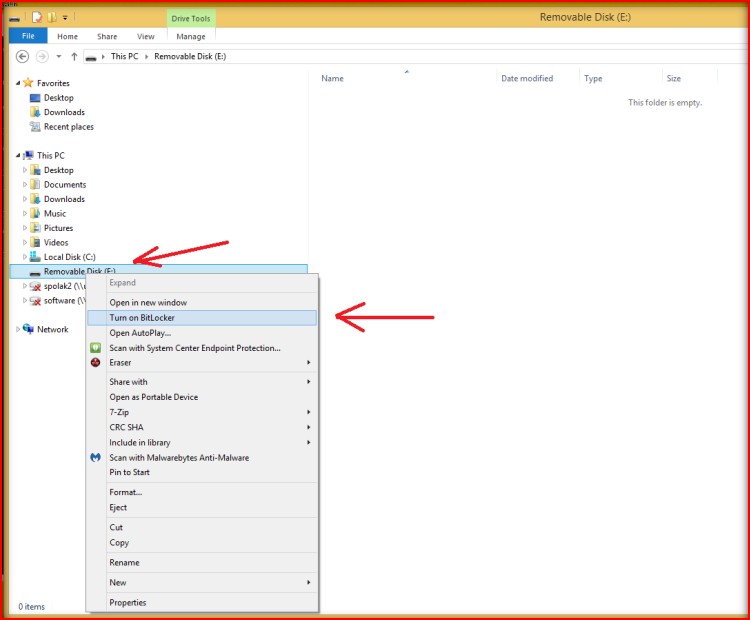Click the Properties quick access icon
The width and height of the screenshot is (750, 620).
pos(37,18)
